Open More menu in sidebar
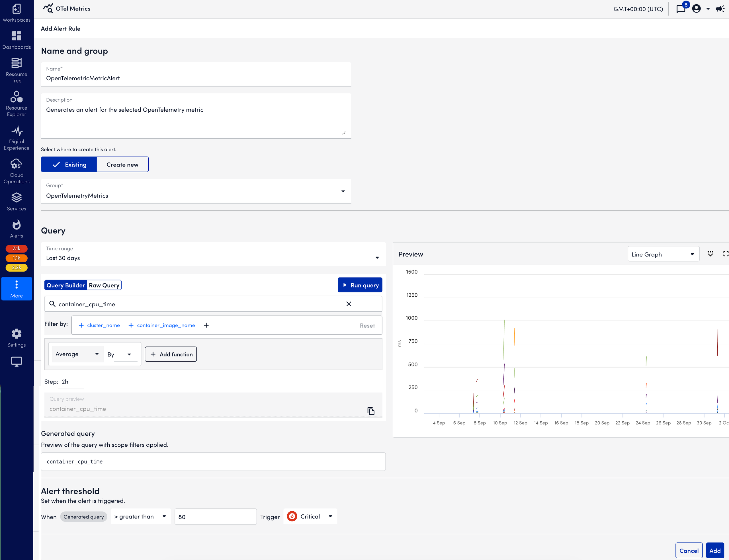 pyautogui.click(x=16, y=288)
